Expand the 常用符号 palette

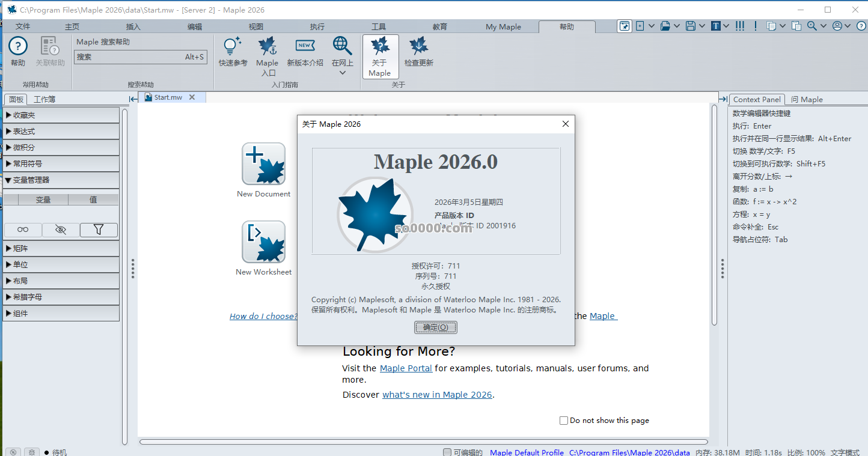tap(61, 163)
